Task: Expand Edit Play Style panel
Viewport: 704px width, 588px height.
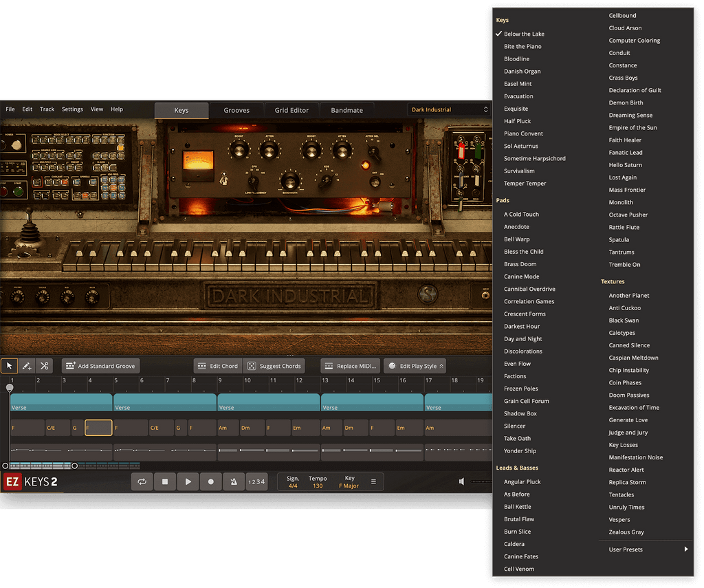Action: tap(415, 366)
